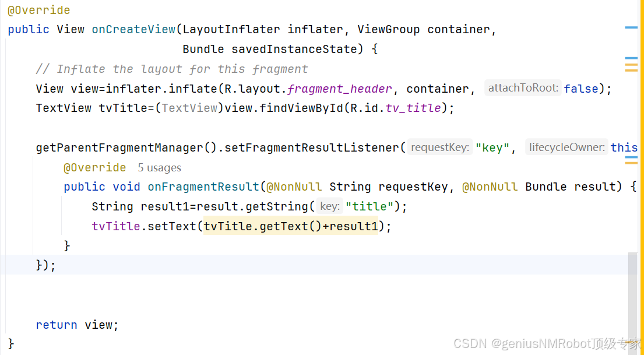Click the topmost @Override annotation
Screen dimensions: 644x355
coord(38,10)
